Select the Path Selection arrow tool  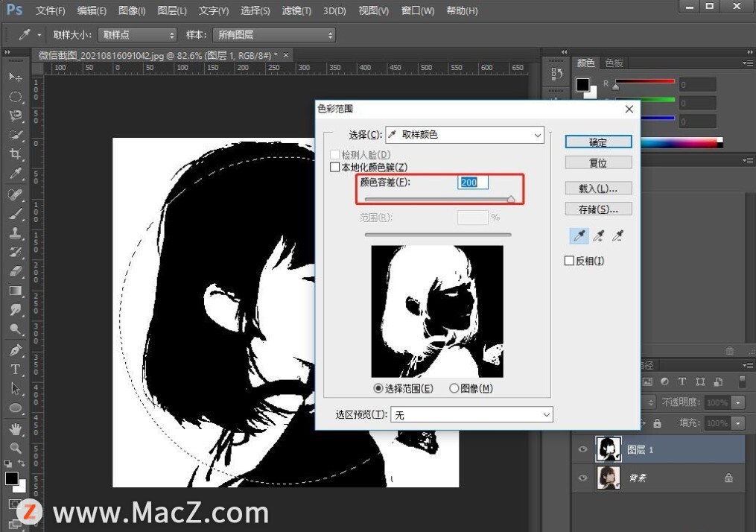16,389
